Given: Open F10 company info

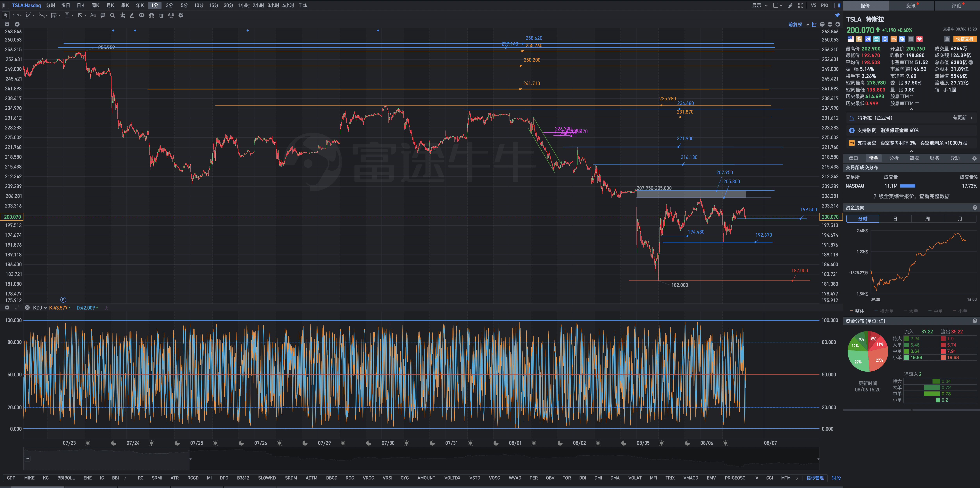Looking at the screenshot, I should click(x=824, y=5).
